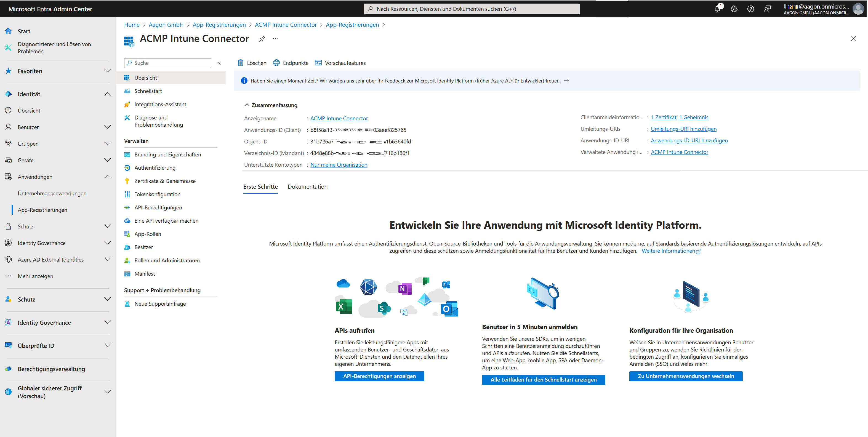Open the Manifest menu item
Screen dimensions: 868x437
coord(145,274)
